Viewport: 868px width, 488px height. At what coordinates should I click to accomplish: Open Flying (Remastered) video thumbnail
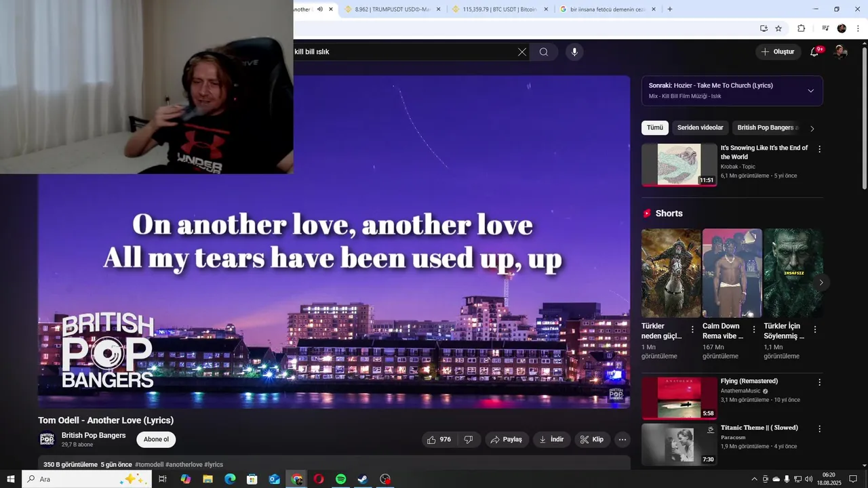click(x=679, y=397)
